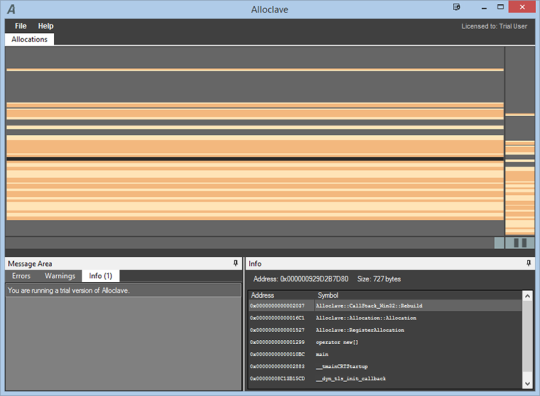540x396 pixels.
Task: Select the main stack frame row
Action: [385, 354]
